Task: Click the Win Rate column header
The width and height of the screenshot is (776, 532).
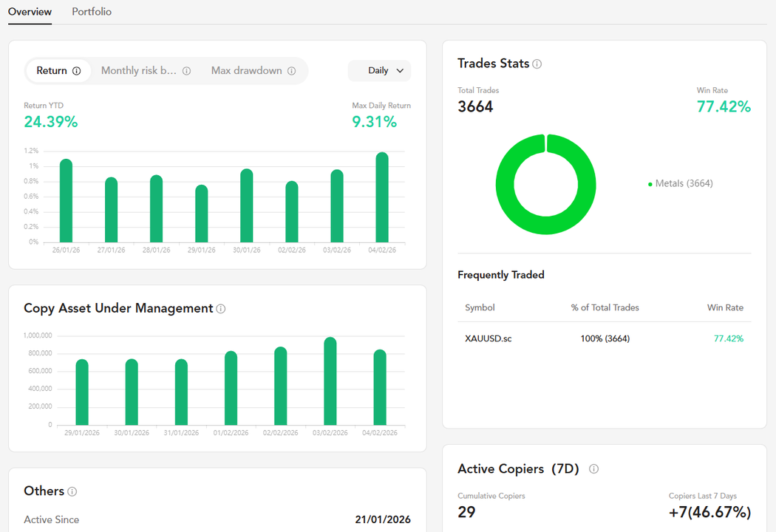Action: 725,307
